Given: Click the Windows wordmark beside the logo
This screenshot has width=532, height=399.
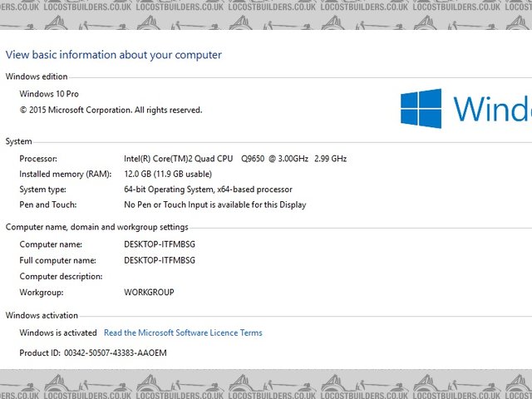Looking at the screenshot, I should point(491,109).
